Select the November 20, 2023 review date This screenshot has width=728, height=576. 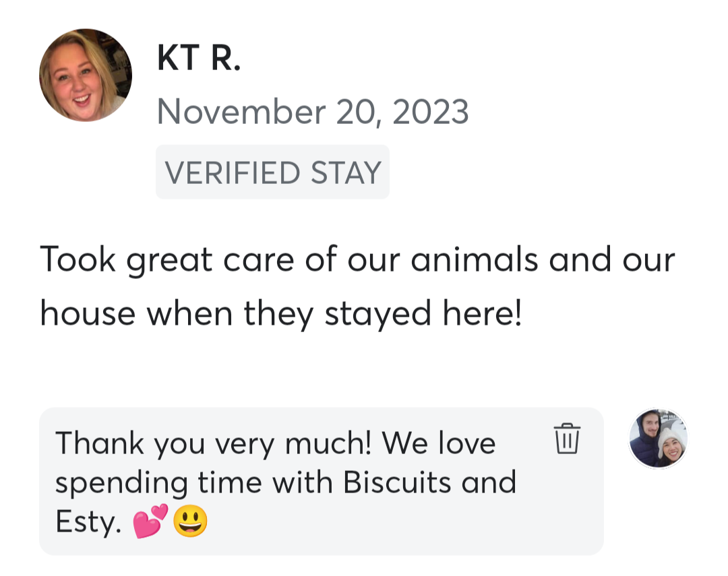312,111
